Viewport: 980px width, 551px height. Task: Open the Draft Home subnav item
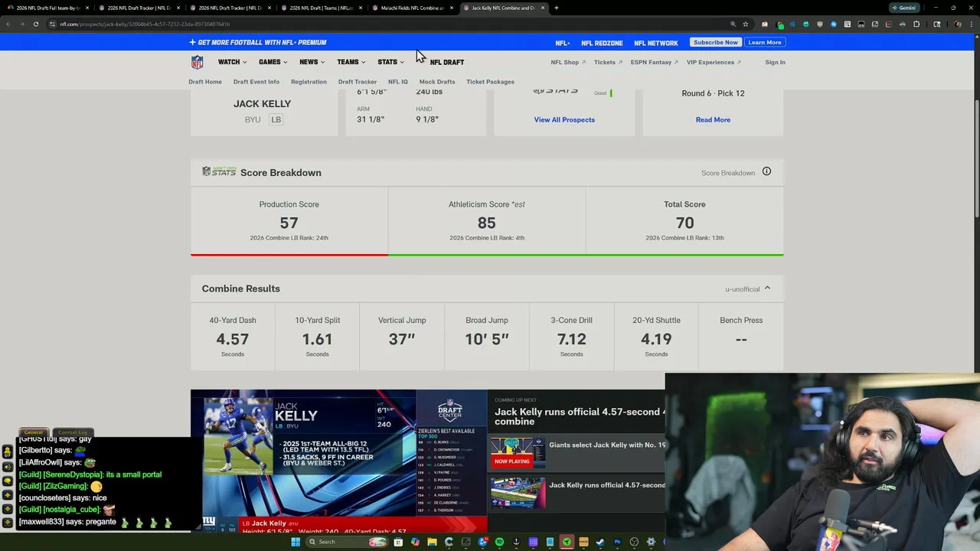(x=205, y=81)
